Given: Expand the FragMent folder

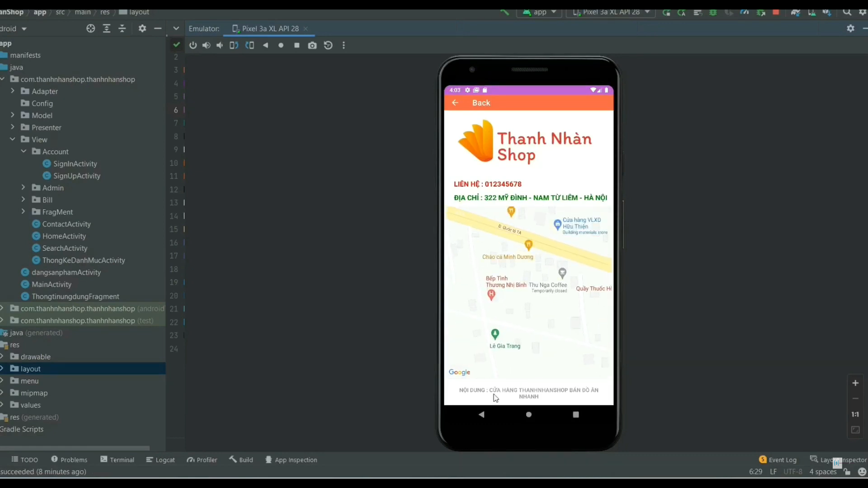Looking at the screenshot, I should pos(24,211).
